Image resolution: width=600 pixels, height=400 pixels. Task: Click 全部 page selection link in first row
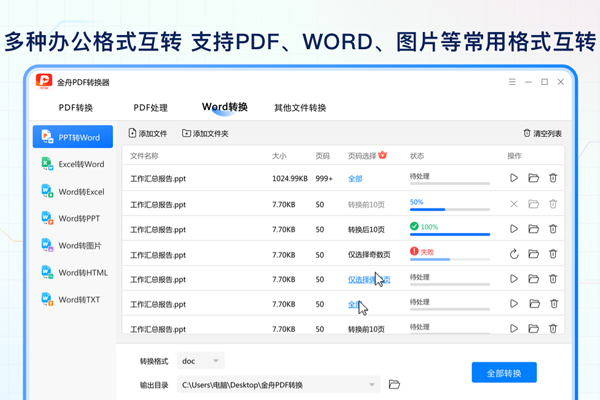click(x=355, y=179)
